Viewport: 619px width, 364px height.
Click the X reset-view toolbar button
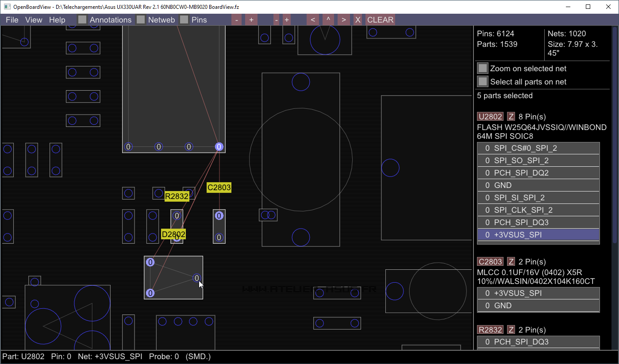click(x=358, y=20)
